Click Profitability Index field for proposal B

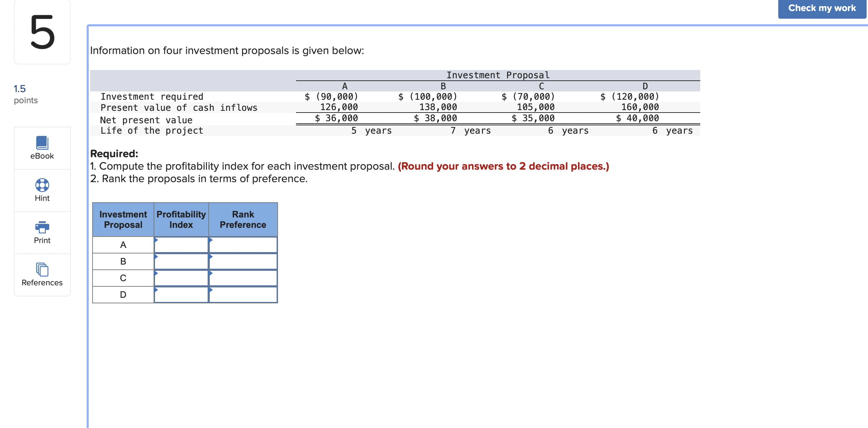[181, 261]
